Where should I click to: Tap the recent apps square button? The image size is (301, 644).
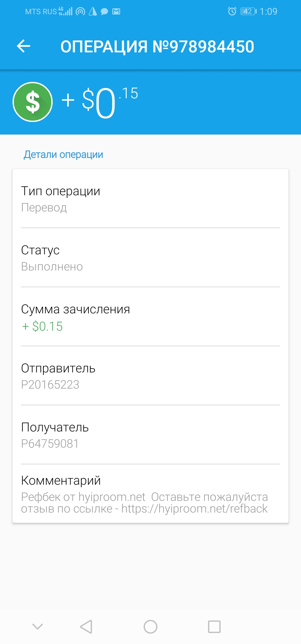(214, 627)
